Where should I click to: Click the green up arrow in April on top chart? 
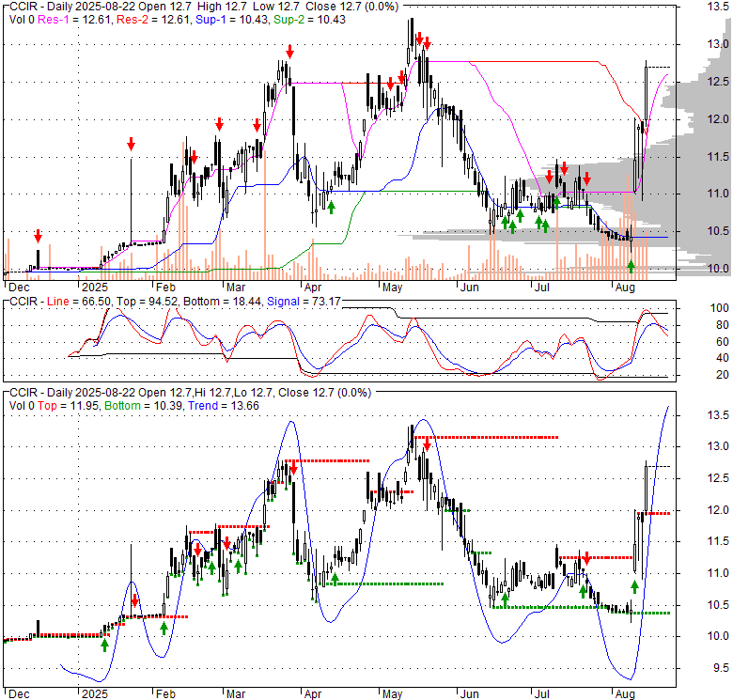point(331,206)
